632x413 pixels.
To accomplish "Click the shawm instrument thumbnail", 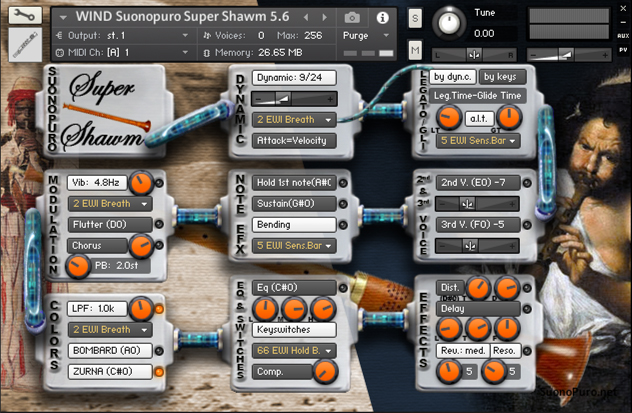I will click(25, 44).
